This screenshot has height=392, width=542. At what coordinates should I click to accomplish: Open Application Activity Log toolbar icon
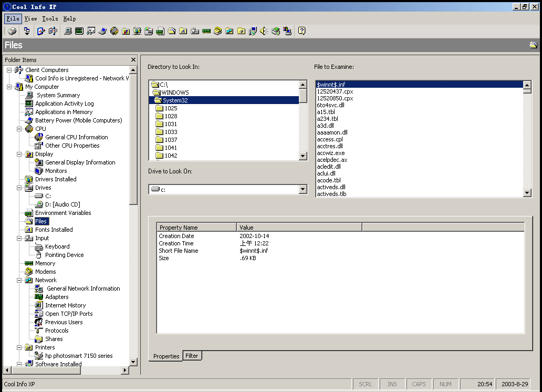pos(79,31)
